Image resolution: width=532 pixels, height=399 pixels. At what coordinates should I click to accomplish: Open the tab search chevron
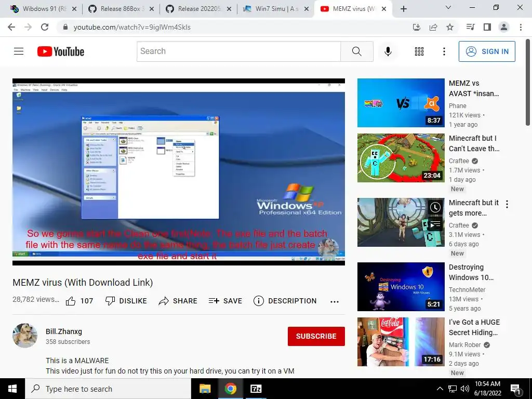point(448,7)
